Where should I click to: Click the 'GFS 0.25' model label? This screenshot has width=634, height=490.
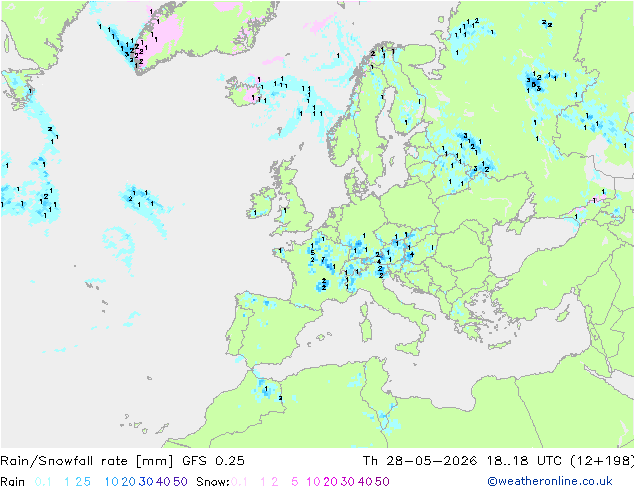coord(213,461)
